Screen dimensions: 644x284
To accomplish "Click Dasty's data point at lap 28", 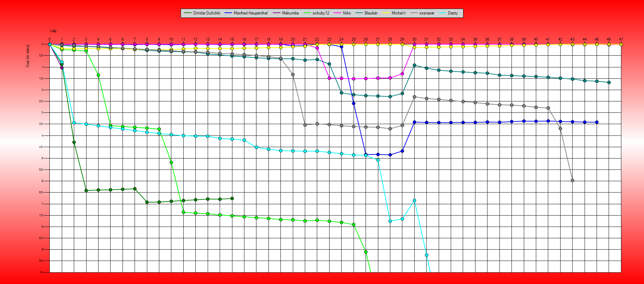I will click(x=390, y=221).
